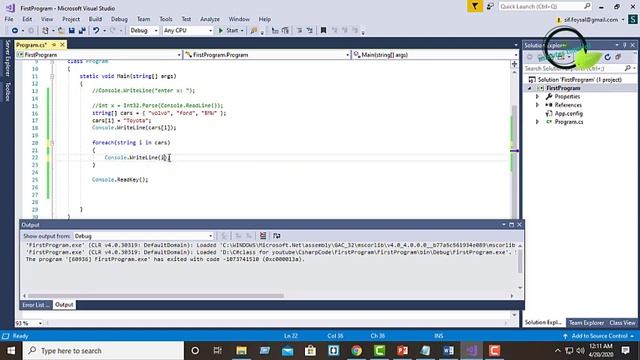The height and width of the screenshot is (360, 640).
Task: Open the Debug menu
Action: point(119,19)
